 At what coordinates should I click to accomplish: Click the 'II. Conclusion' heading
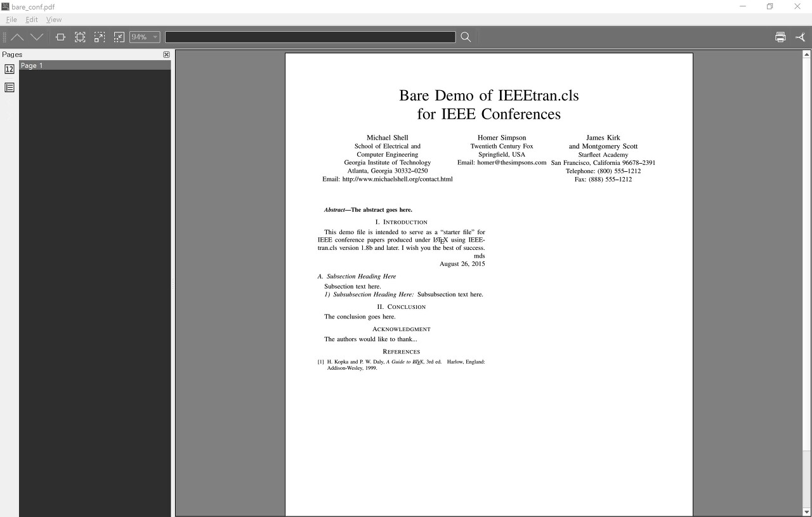click(401, 307)
